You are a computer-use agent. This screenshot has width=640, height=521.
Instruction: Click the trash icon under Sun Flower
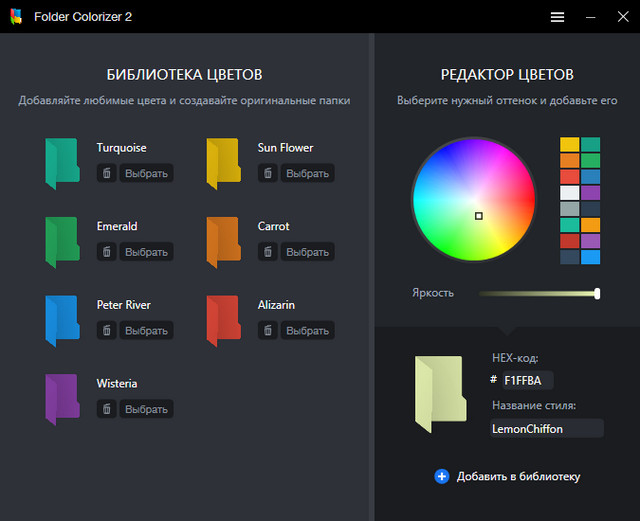tap(268, 174)
